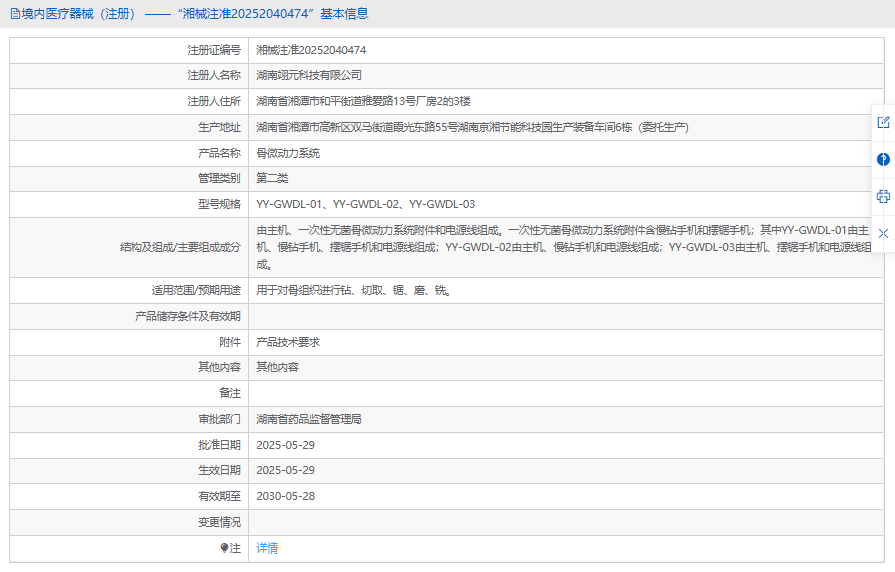This screenshot has width=895, height=572.
Task: Open the info icon in side toolbar
Action: [x=883, y=159]
